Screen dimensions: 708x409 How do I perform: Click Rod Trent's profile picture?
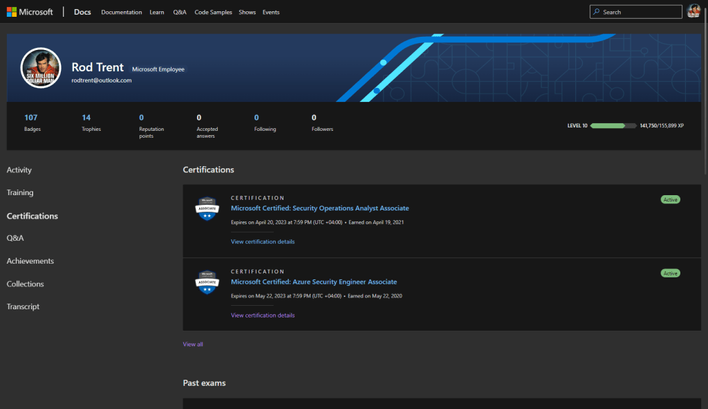[x=41, y=68]
